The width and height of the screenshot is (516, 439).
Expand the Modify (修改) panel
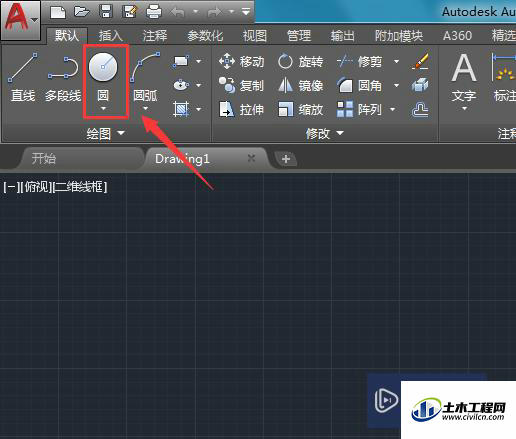(325, 134)
